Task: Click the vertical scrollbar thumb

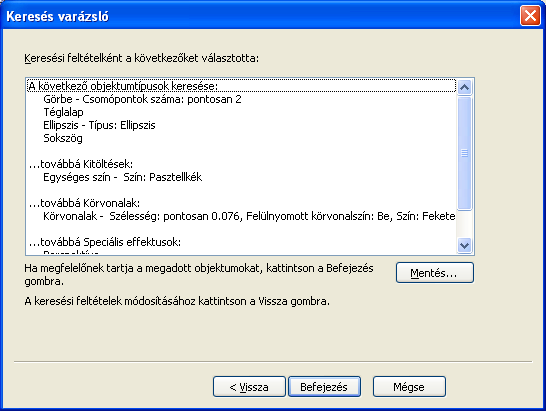Action: 465,153
